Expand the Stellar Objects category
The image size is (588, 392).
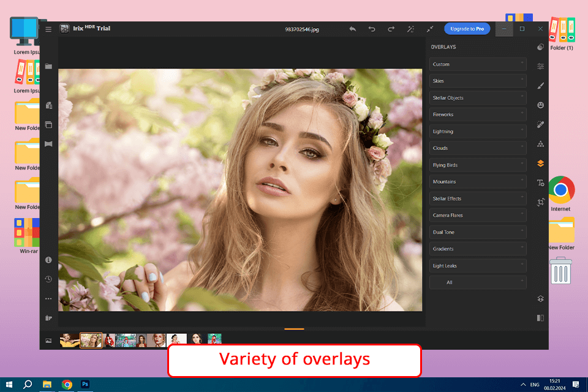[478, 98]
